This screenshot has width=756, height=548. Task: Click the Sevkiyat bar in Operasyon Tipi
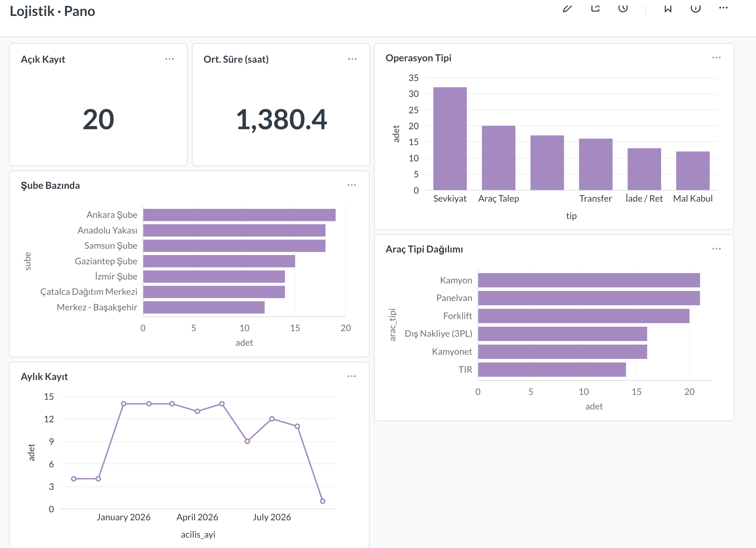click(450, 139)
